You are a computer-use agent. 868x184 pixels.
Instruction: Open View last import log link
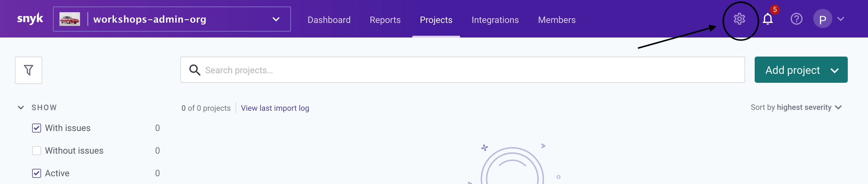275,108
